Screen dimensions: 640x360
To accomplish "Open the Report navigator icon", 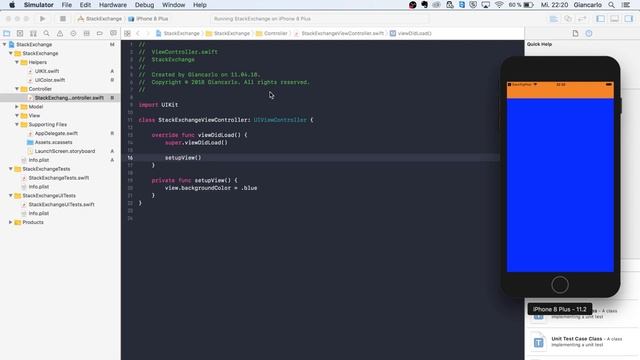I will (113, 33).
